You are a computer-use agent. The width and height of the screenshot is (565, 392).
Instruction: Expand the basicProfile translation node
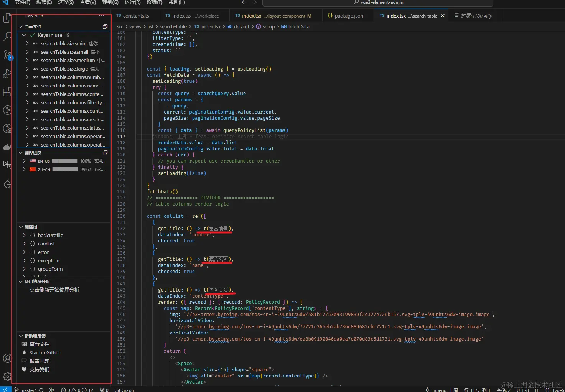coord(24,235)
